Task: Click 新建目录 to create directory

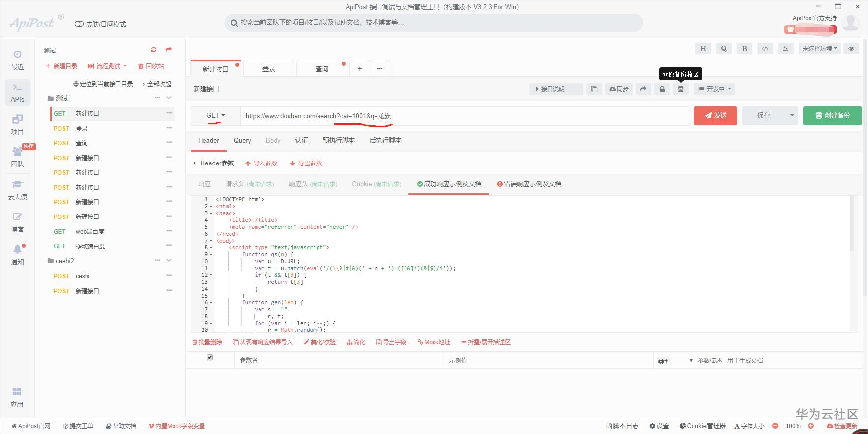Action: pyautogui.click(x=61, y=66)
